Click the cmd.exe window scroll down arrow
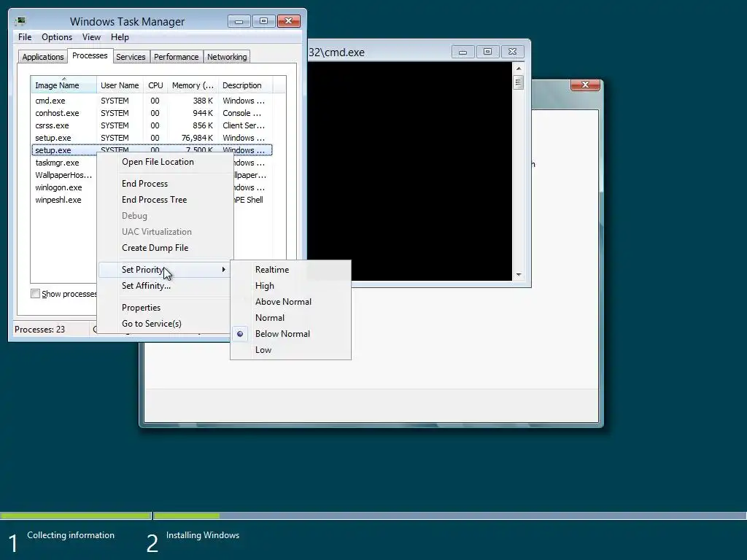This screenshot has height=560, width=747. pos(519,275)
